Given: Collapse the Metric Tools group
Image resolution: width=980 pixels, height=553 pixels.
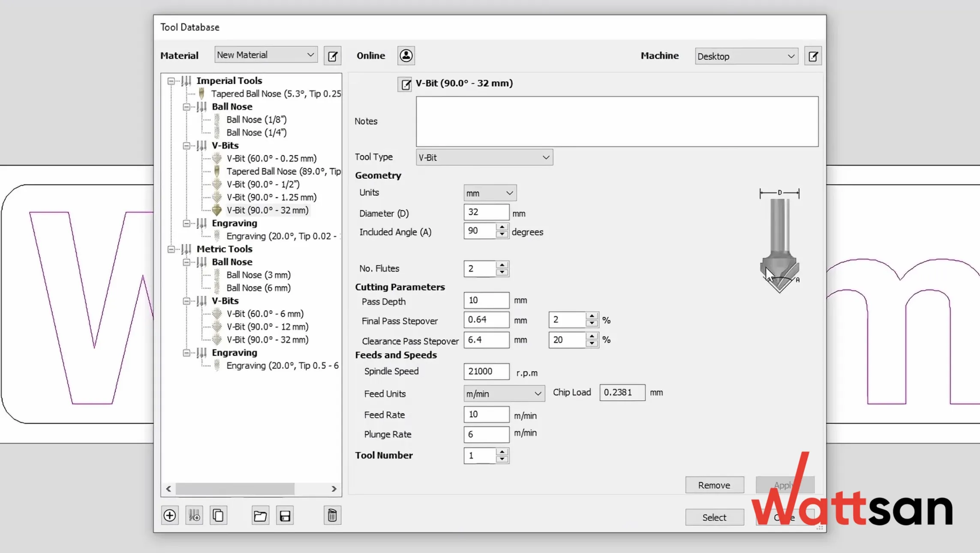Looking at the screenshot, I should click(171, 249).
